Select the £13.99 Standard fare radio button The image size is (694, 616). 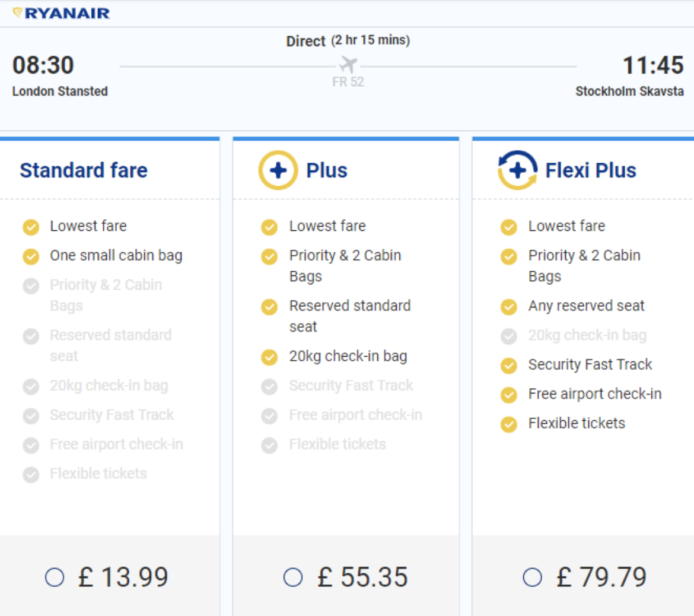point(55,577)
